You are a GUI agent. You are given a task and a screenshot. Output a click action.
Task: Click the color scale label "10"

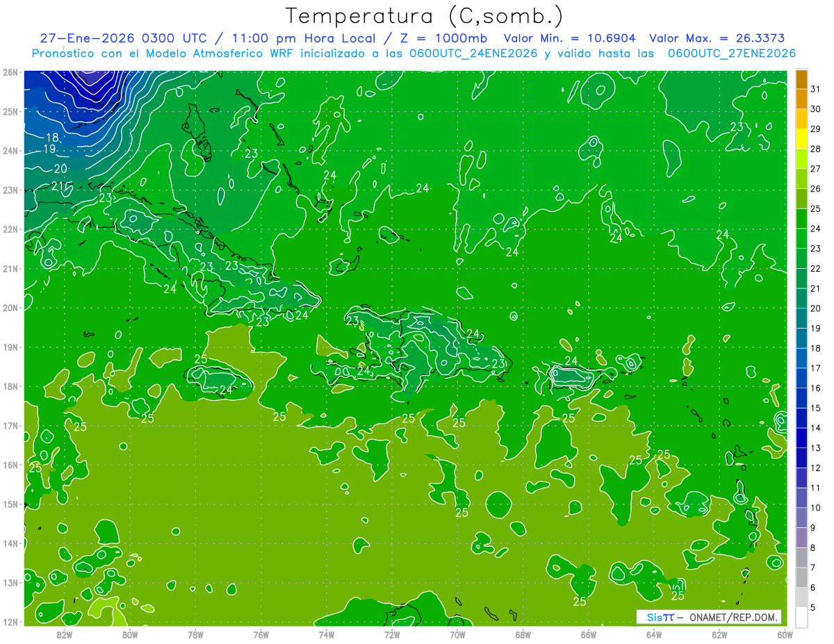click(815, 508)
